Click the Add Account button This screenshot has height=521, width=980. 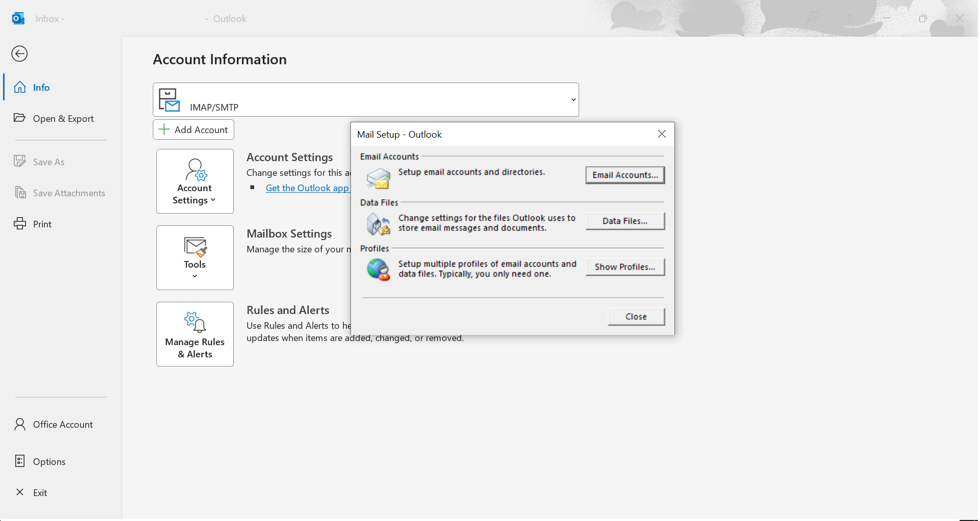point(194,129)
